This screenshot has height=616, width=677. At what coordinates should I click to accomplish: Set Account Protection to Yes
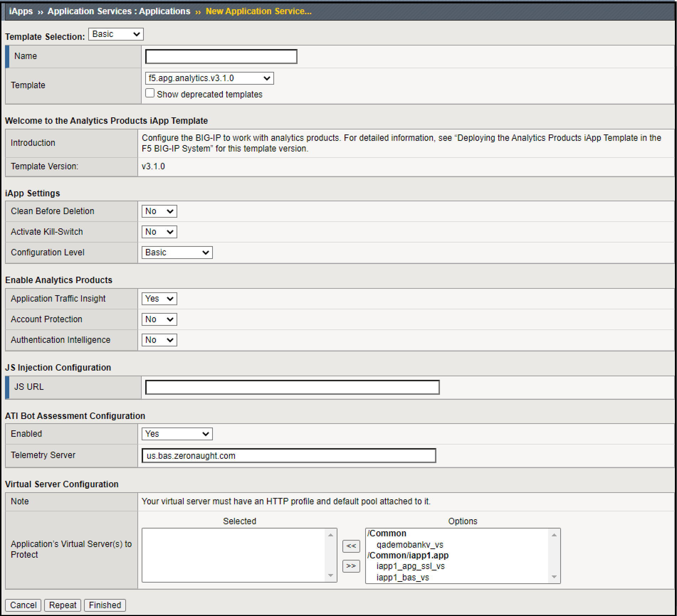pos(159,319)
